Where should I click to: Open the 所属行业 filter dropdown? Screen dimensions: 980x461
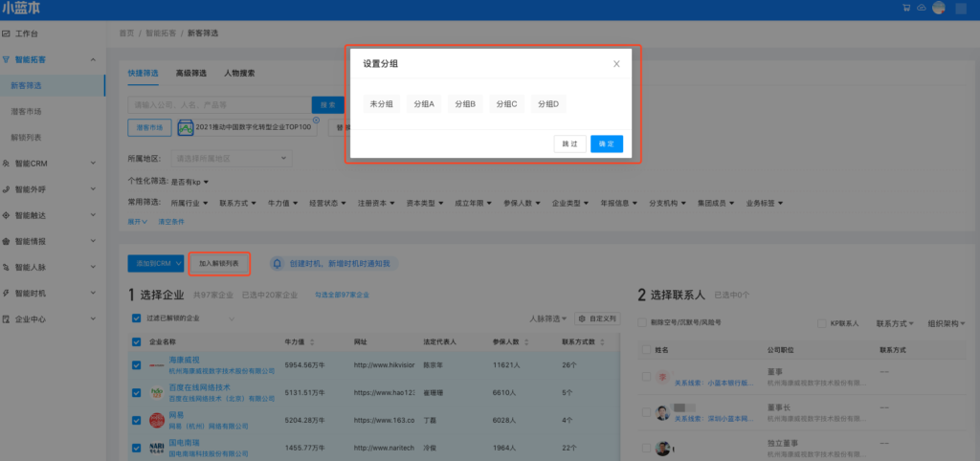(192, 203)
